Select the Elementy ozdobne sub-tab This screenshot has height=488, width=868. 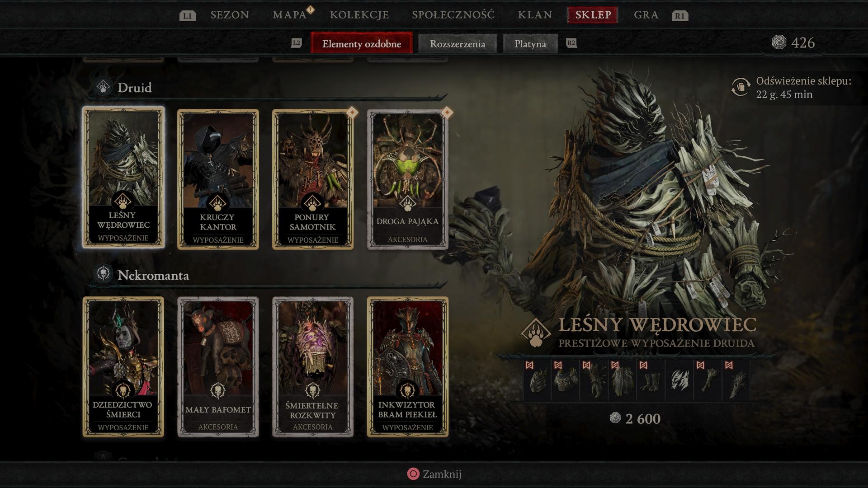(x=362, y=43)
